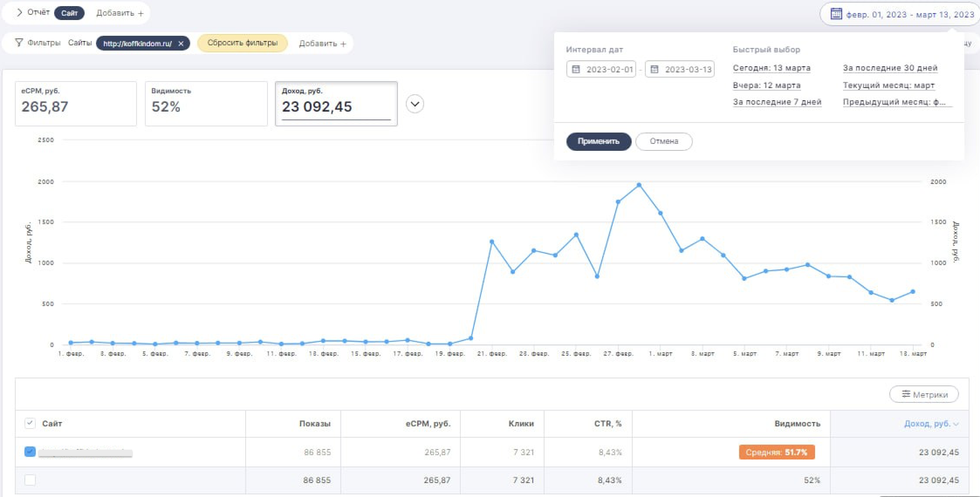Uncheck the blue checked site row checkbox
The image size is (980, 497).
pos(30,452)
